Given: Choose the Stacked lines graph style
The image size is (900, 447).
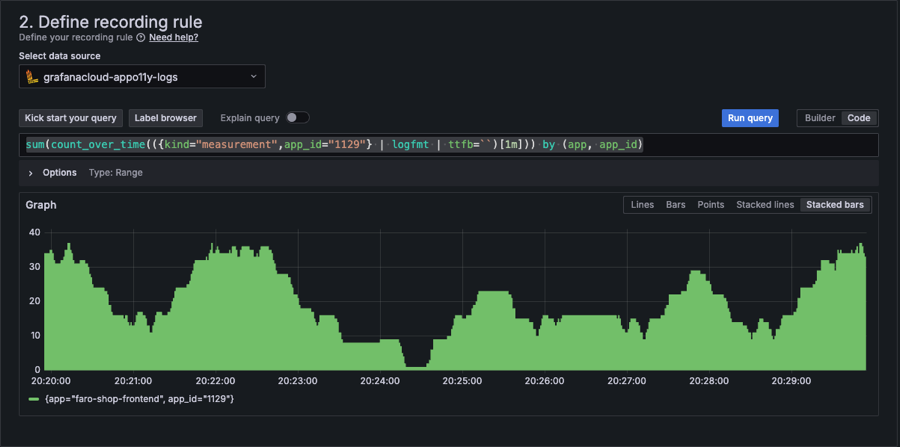Looking at the screenshot, I should [x=765, y=205].
